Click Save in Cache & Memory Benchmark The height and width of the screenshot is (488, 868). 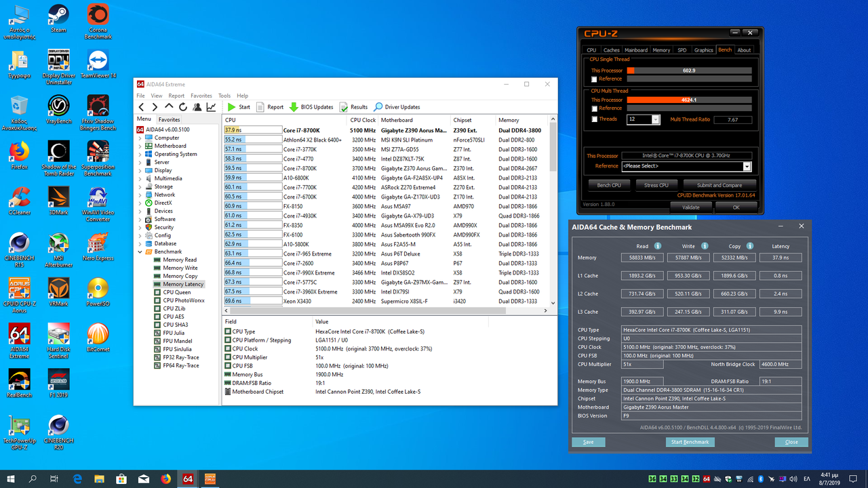[x=588, y=442]
